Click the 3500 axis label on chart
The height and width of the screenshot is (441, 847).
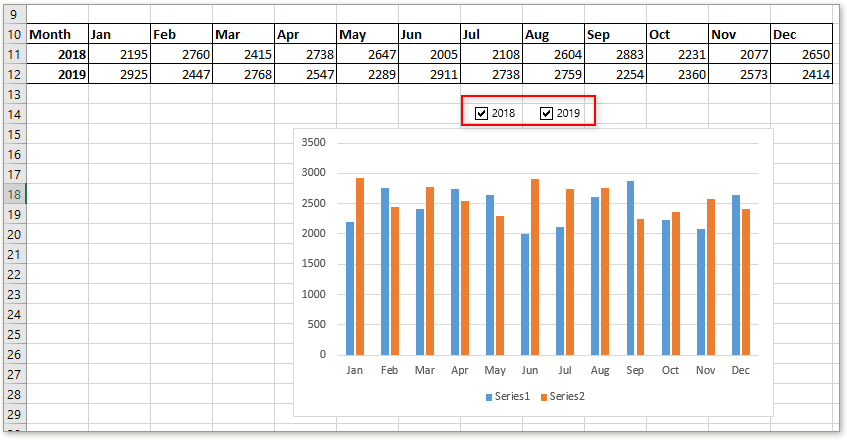coord(313,143)
